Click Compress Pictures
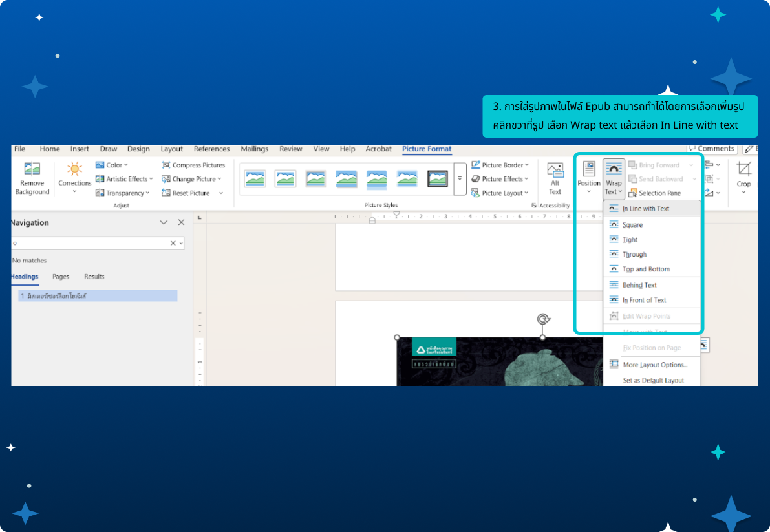 coord(193,165)
